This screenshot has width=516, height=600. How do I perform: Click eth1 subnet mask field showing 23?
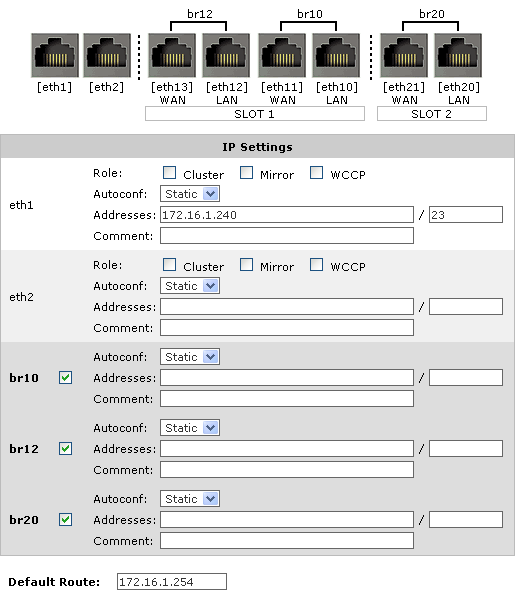(x=466, y=215)
